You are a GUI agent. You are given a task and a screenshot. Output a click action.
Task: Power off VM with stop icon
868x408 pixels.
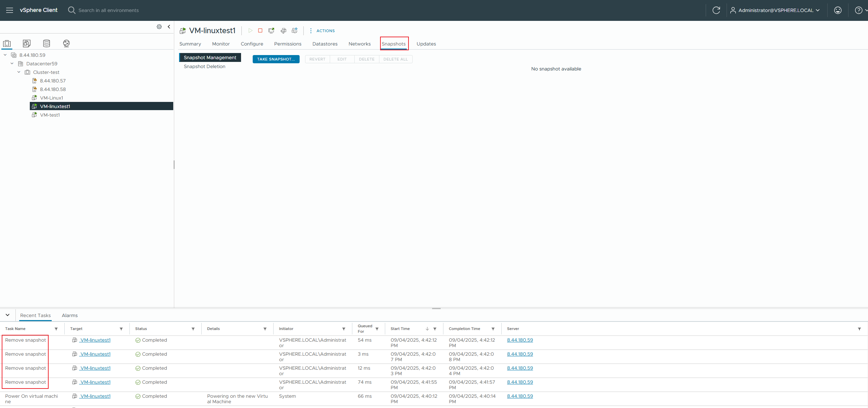click(260, 31)
